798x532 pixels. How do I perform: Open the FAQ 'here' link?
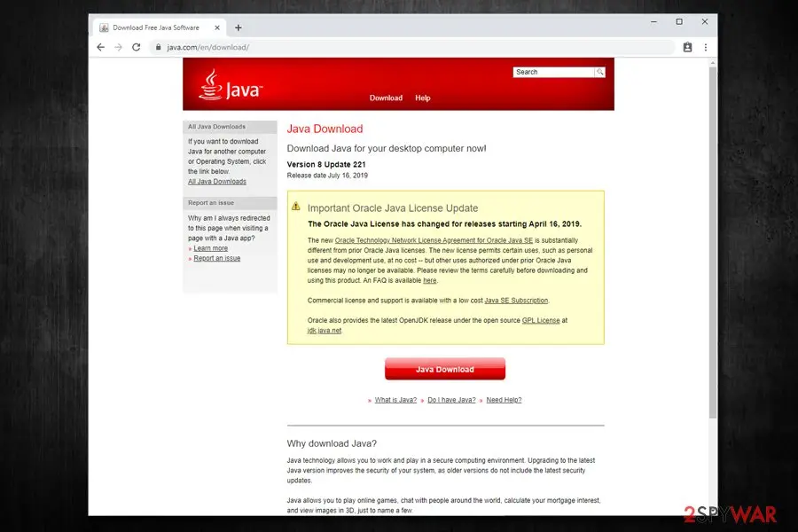429,280
